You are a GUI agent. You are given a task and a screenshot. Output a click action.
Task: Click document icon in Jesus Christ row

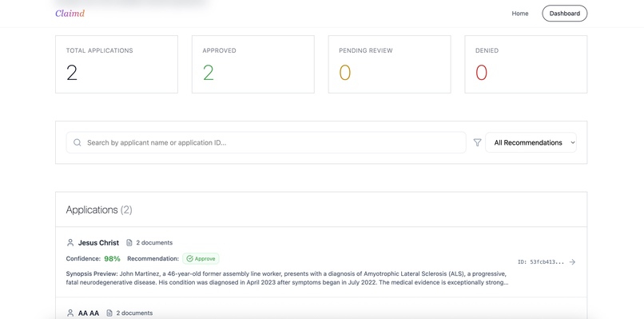point(129,242)
